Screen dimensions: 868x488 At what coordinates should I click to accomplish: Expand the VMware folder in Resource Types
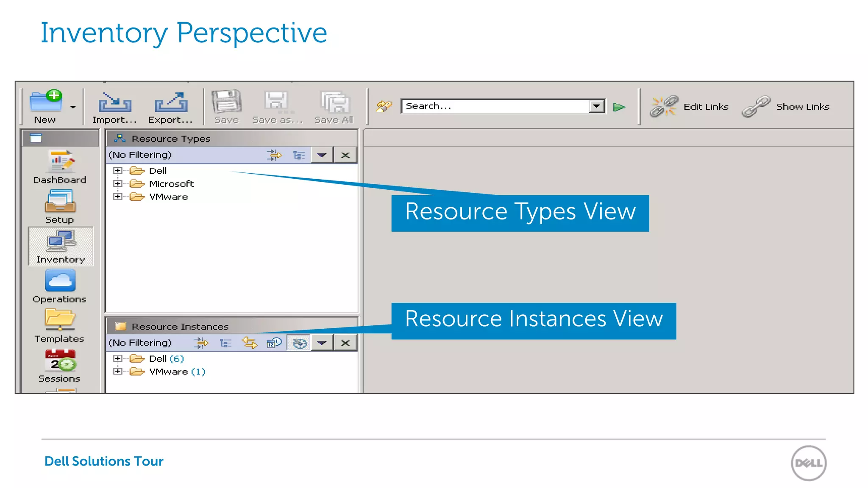coord(118,197)
